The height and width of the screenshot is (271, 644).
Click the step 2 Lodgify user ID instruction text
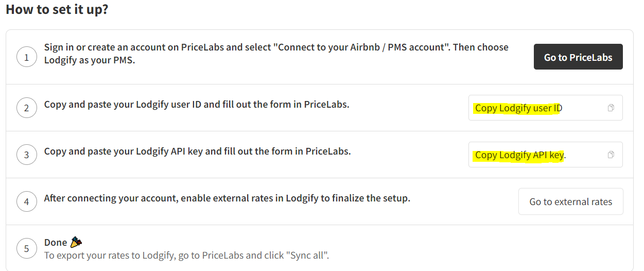click(x=197, y=104)
